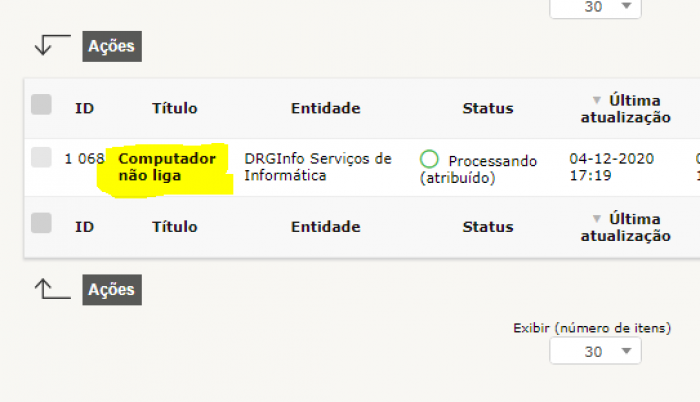Image resolution: width=700 pixels, height=402 pixels.
Task: Sort by top Status column header
Action: click(x=487, y=108)
